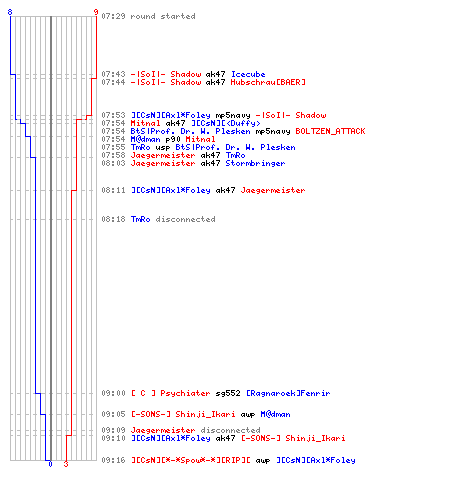Click [ C ] Psychiater killer name
450x500 pixels.
[170, 393]
